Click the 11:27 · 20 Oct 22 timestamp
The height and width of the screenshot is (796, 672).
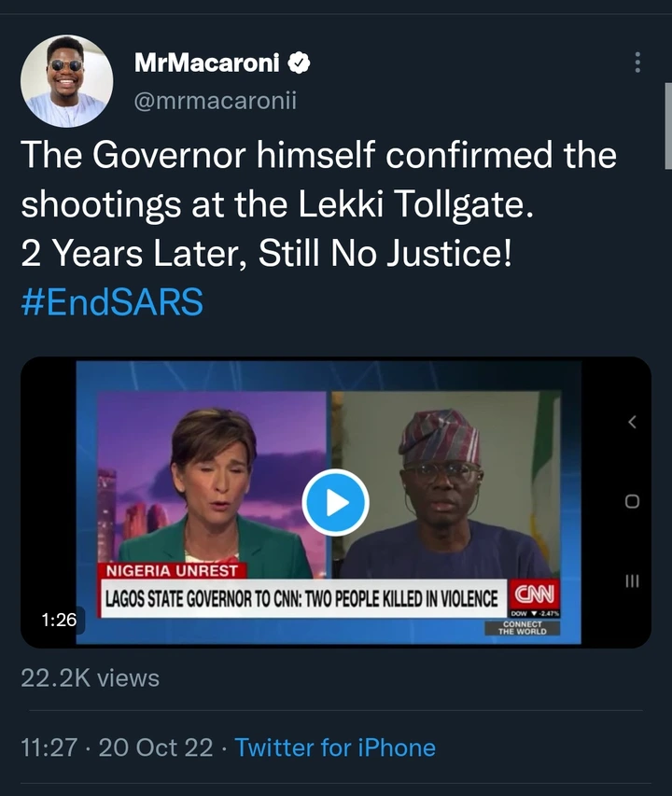coord(117,747)
